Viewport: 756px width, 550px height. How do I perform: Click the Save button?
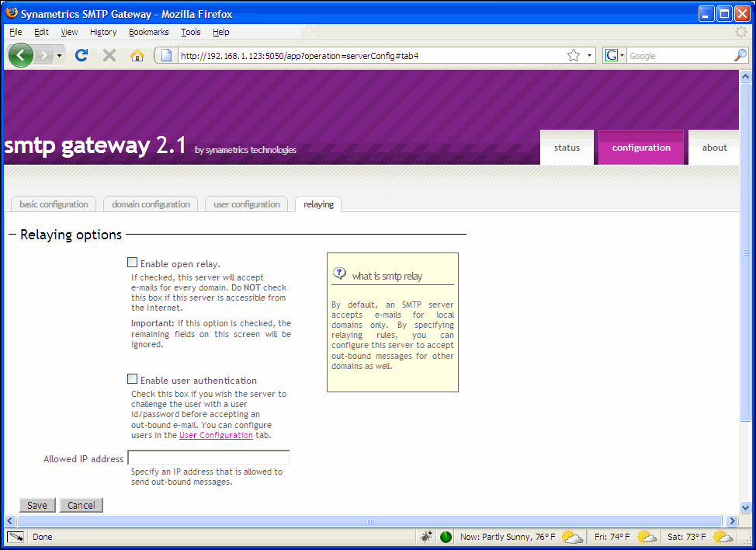37,505
